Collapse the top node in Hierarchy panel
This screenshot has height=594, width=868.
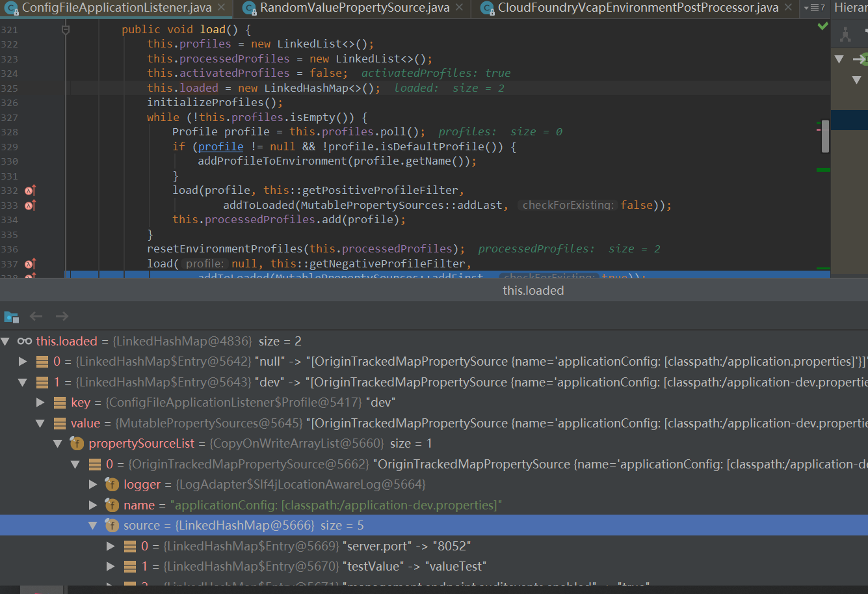click(839, 59)
